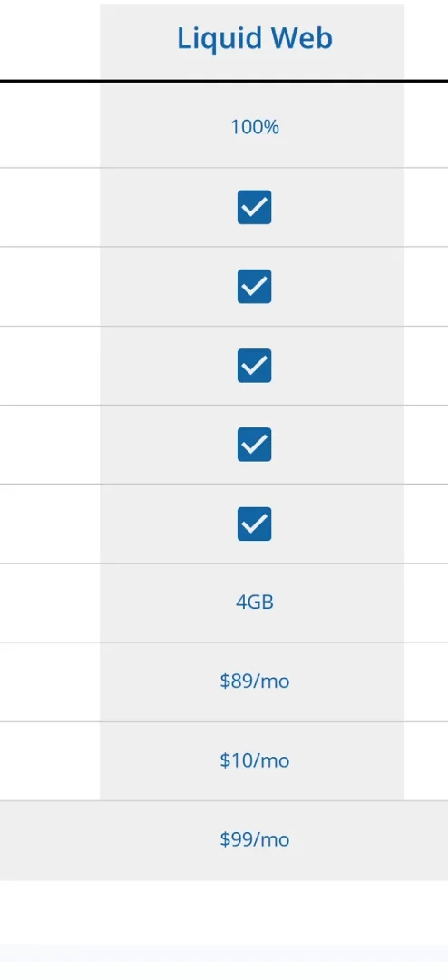The image size is (448, 980).
Task: Click the blank cell beside the first checkmark
Action: (50, 207)
